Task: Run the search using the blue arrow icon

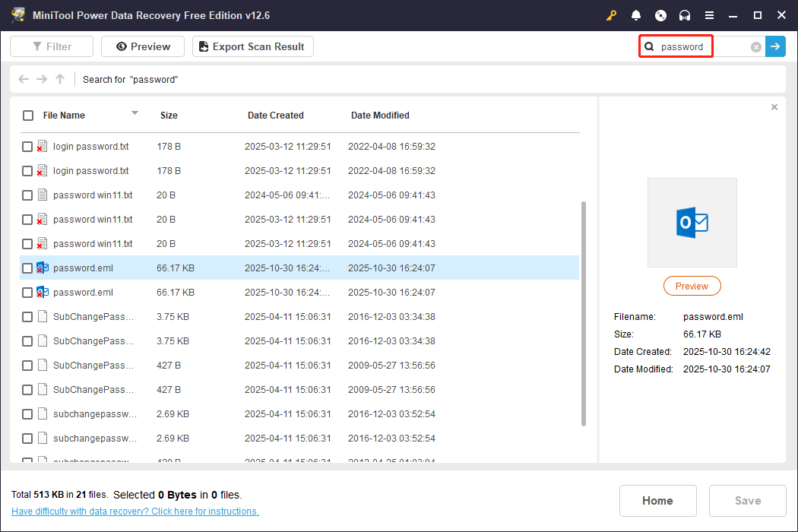Action: point(775,46)
